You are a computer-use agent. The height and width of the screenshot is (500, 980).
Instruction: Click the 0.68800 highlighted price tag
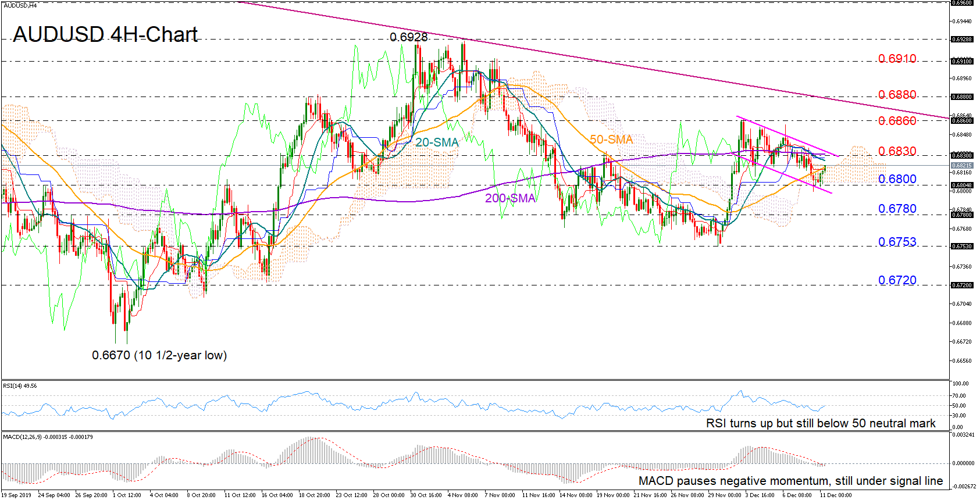tap(962, 97)
